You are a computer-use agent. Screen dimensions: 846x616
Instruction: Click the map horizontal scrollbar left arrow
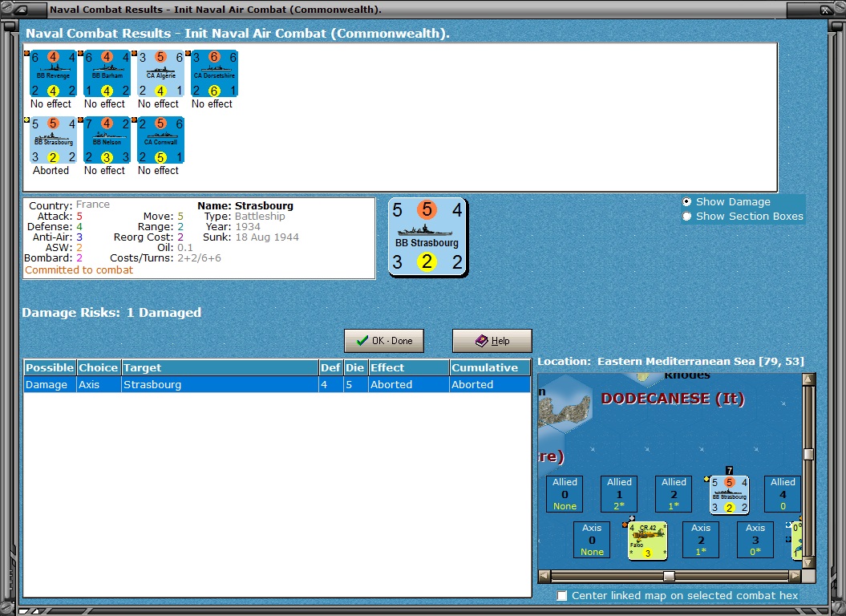coord(544,576)
